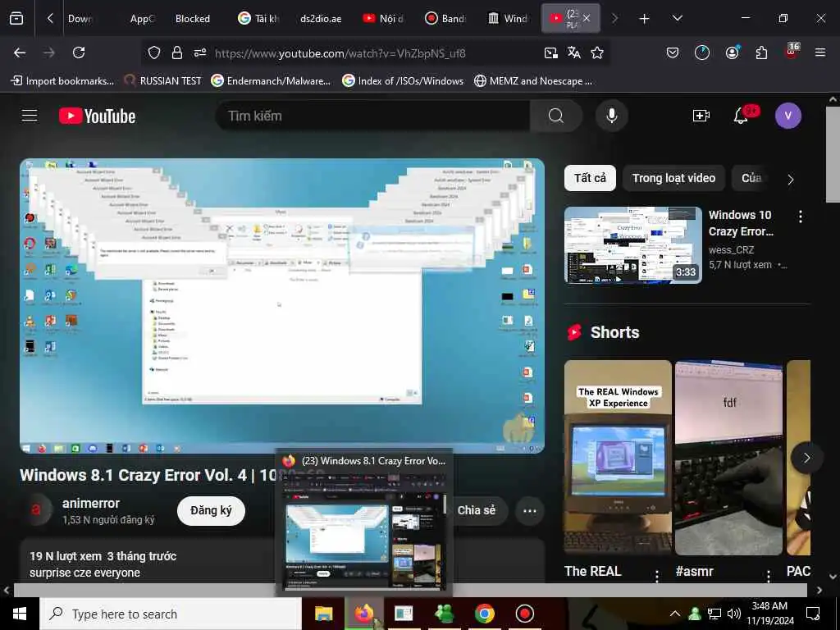Open options for Windows 10 Crazy Error video
This screenshot has width=840, height=630.
801,217
